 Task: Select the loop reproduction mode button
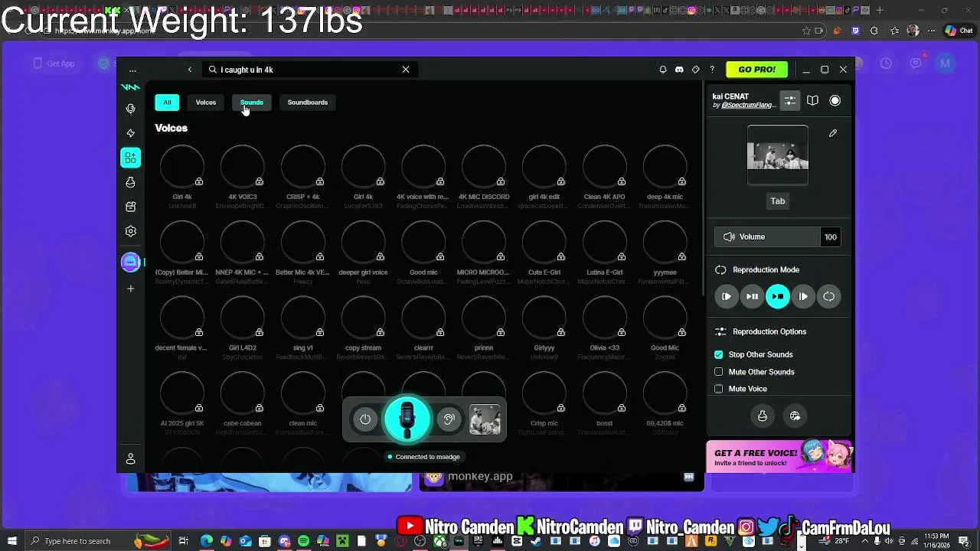[x=829, y=296]
